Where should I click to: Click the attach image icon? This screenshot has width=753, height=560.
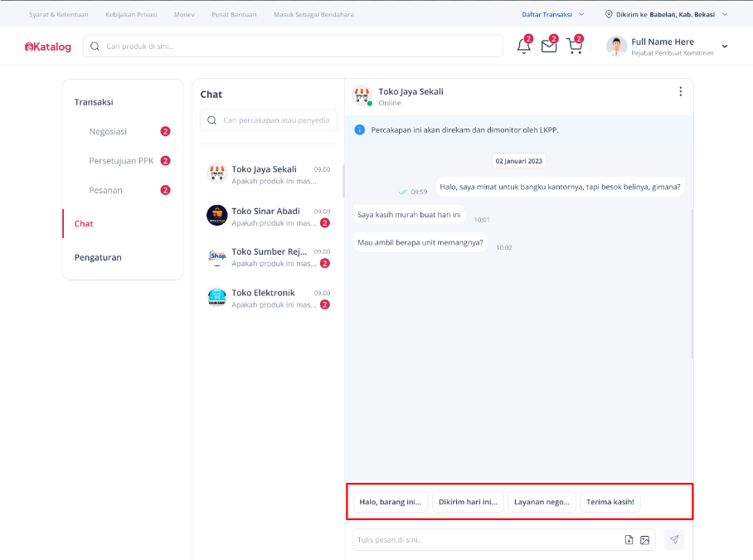click(x=645, y=540)
